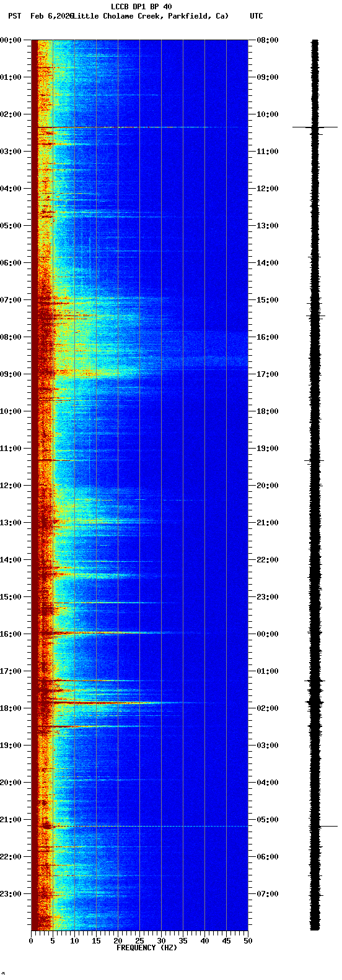Click the frequency axis tick label "40"

(x=204, y=941)
